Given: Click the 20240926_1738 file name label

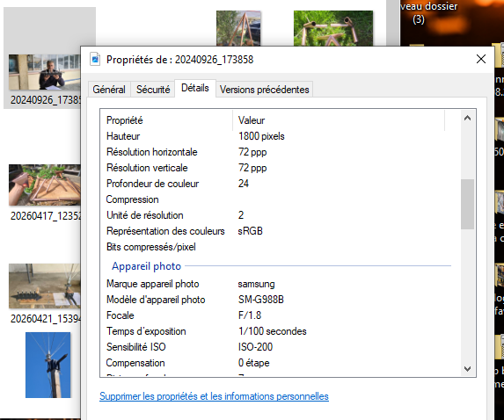Looking at the screenshot, I should pyautogui.click(x=46, y=100).
